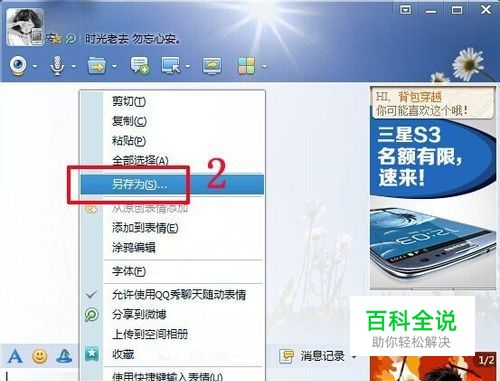
Task: Start a voice call with microphone icon
Action: [57, 65]
